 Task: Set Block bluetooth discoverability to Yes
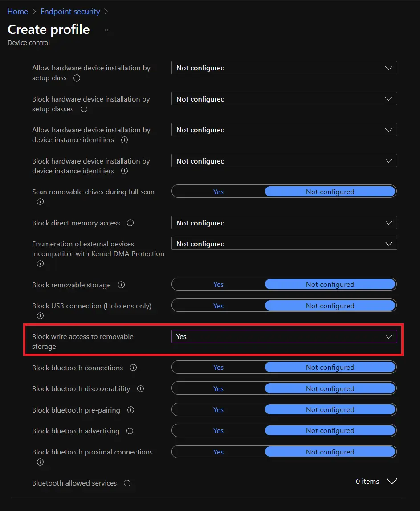(x=218, y=388)
